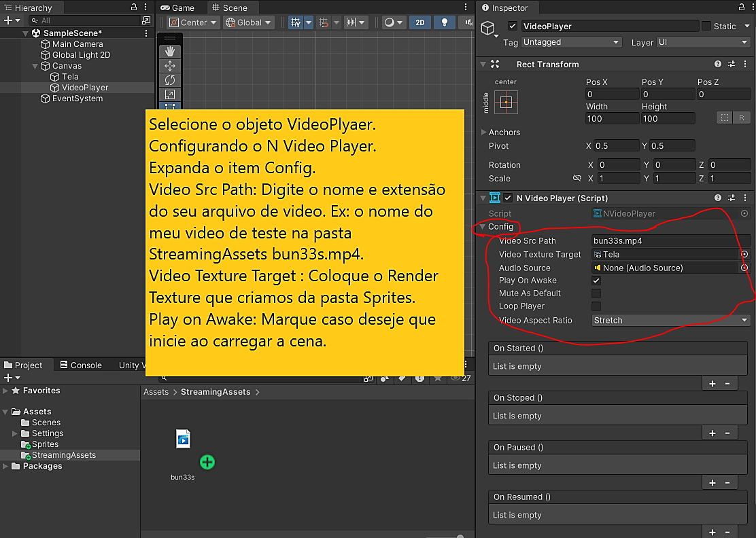Image resolution: width=756 pixels, height=538 pixels.
Task: Open Rect Transform preset settings icon
Action: point(732,64)
